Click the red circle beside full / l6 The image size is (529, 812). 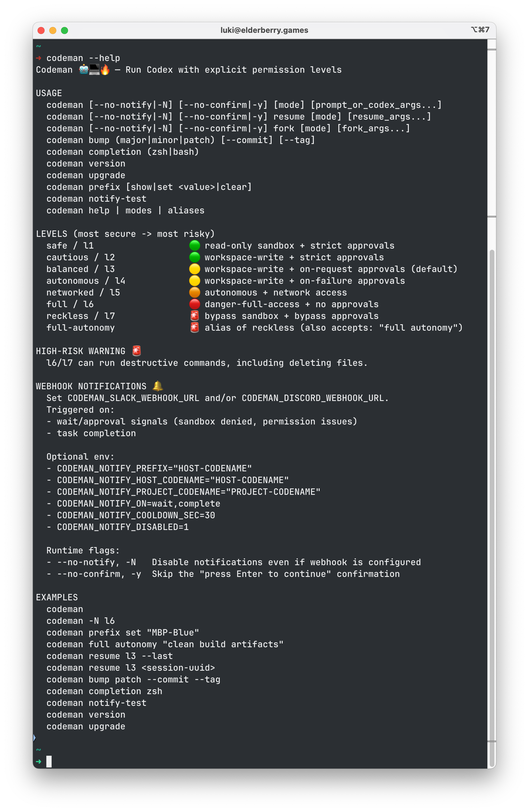tap(194, 304)
